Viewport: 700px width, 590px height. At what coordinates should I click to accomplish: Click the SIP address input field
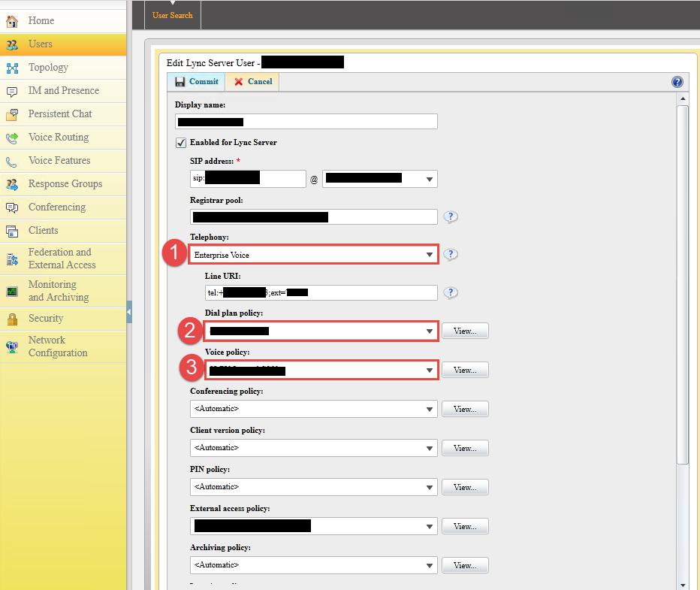point(248,179)
